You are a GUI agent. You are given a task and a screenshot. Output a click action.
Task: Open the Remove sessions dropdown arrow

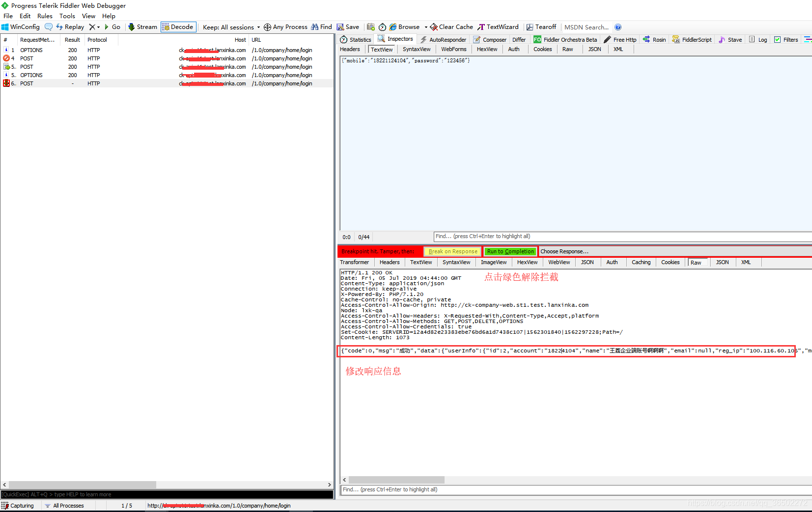(x=98, y=27)
